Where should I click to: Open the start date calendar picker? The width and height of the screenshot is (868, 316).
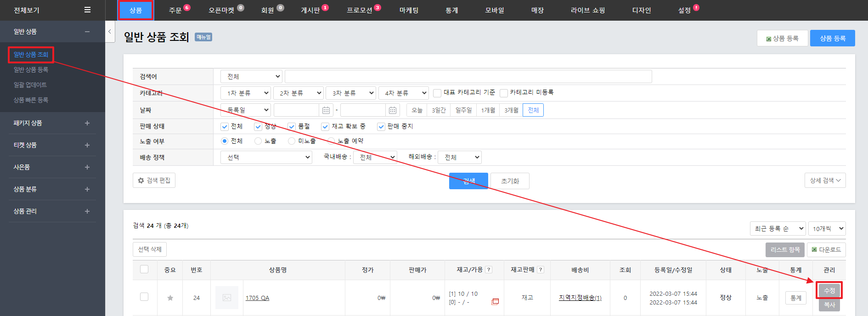[x=326, y=110]
